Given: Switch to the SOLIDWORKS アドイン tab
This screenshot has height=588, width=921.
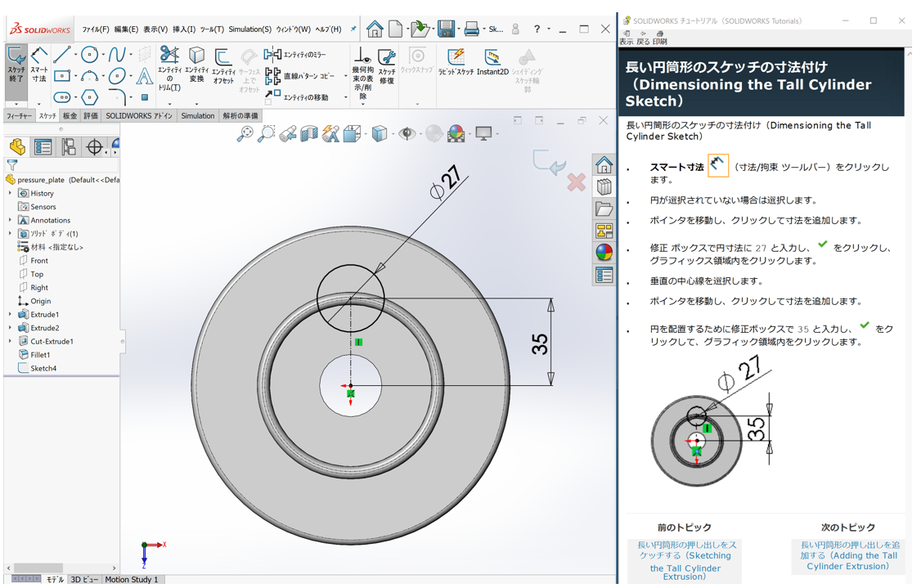Looking at the screenshot, I should 139,116.
